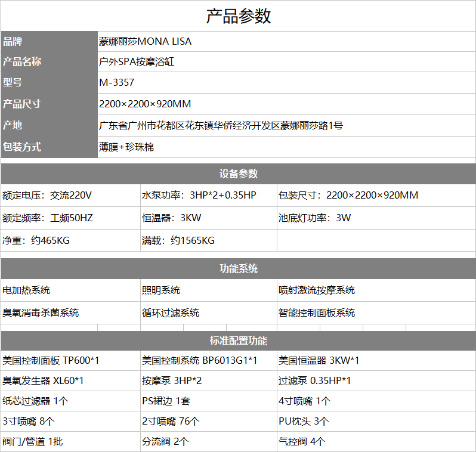Select the 气控阀 4个 cell
476x452 pixels.
click(x=302, y=442)
